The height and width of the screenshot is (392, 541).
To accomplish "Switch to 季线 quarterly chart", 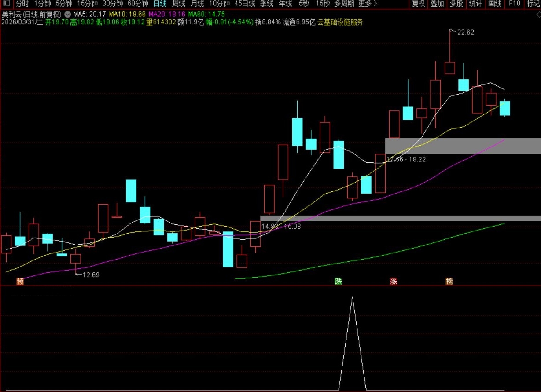I will (267, 4).
